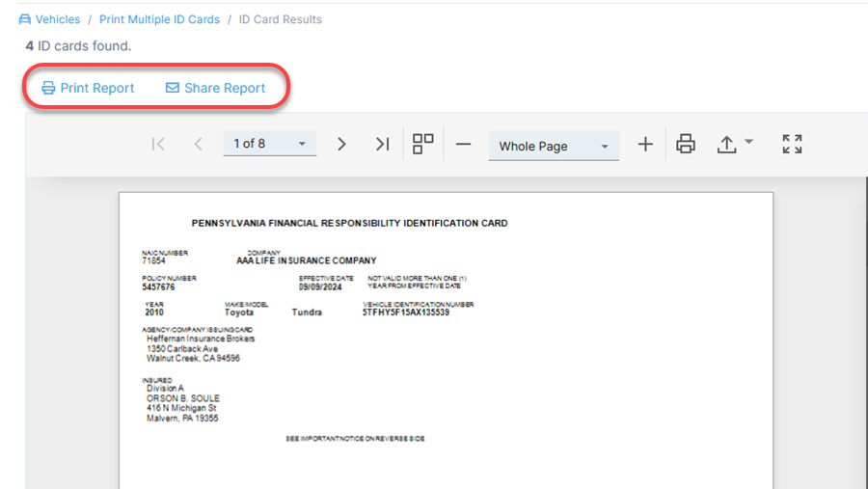Click VIN 5TFHY5F15AX135539 text
This screenshot has width=868, height=489.
[406, 312]
